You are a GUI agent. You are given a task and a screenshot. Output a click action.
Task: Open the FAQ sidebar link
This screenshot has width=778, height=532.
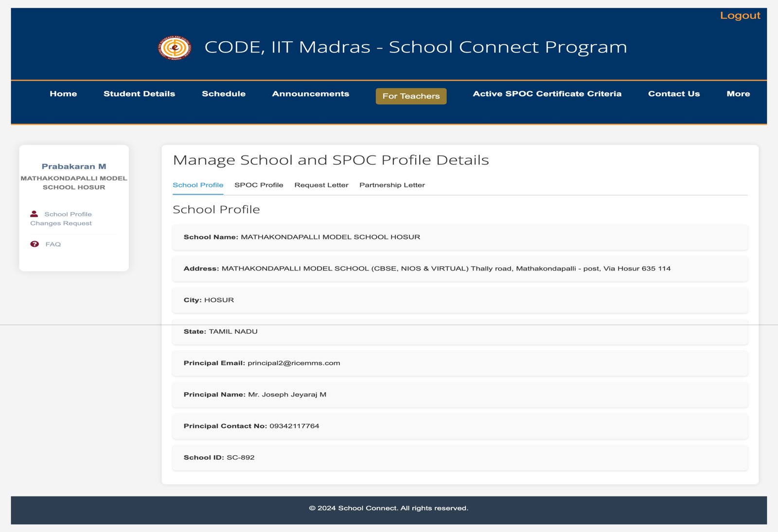(x=53, y=244)
